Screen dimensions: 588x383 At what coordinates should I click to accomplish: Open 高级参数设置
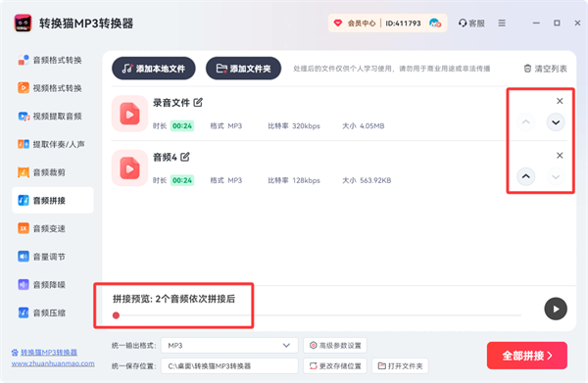pyautogui.click(x=335, y=345)
